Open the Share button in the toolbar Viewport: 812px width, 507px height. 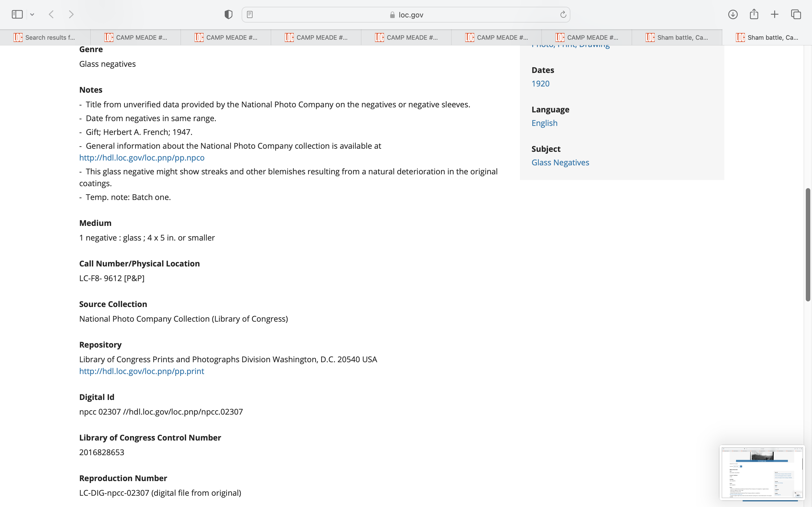pos(754,14)
